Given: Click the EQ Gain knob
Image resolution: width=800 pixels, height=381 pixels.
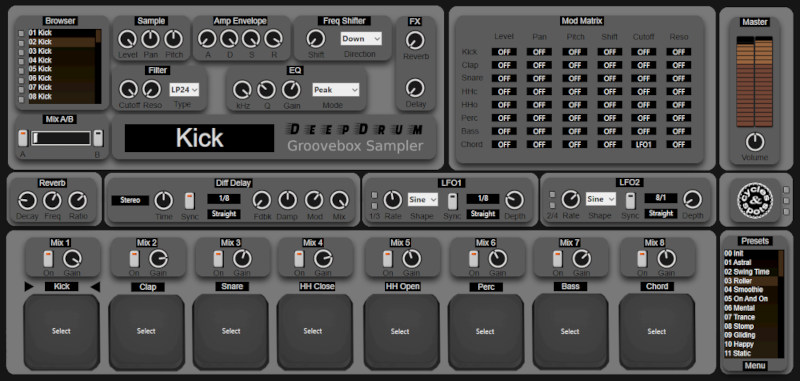Looking at the screenshot, I should point(291,90).
